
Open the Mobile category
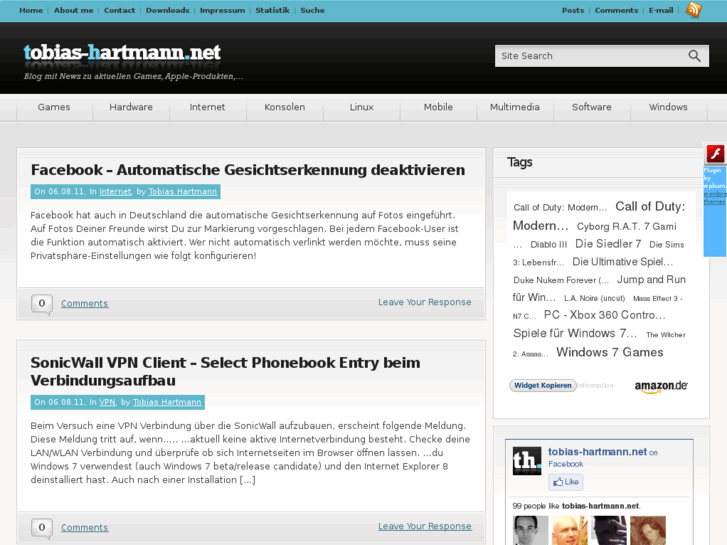pos(438,107)
